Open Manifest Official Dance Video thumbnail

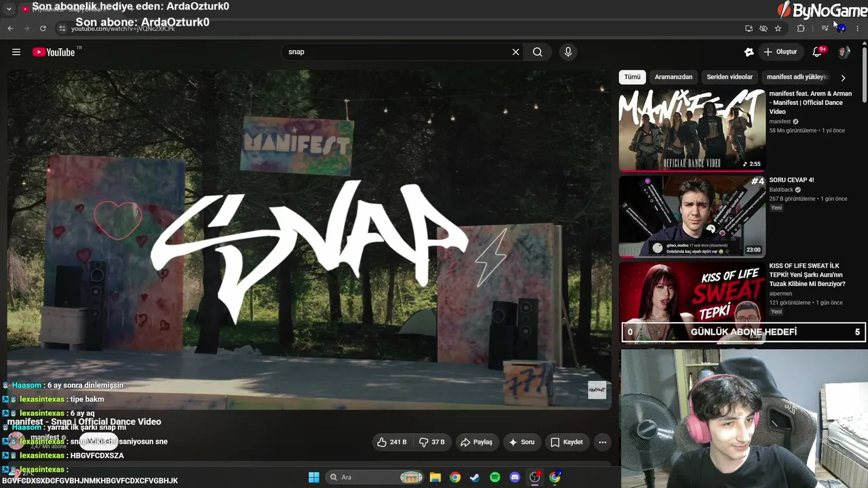[692, 129]
